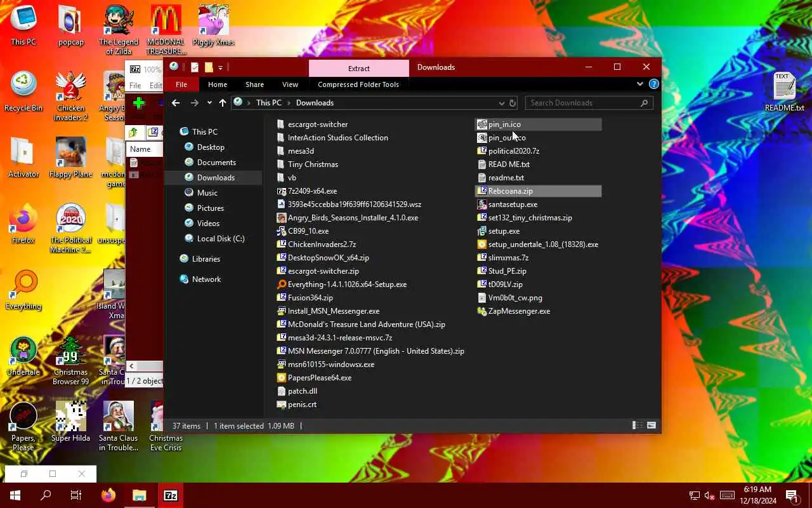Viewport: 812px width, 508px height.
Task: Click chevron between This PC and Downloads
Action: (x=289, y=103)
